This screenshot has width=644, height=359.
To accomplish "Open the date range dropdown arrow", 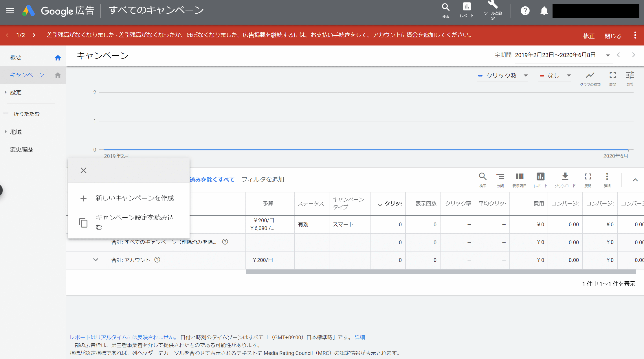I will point(608,55).
